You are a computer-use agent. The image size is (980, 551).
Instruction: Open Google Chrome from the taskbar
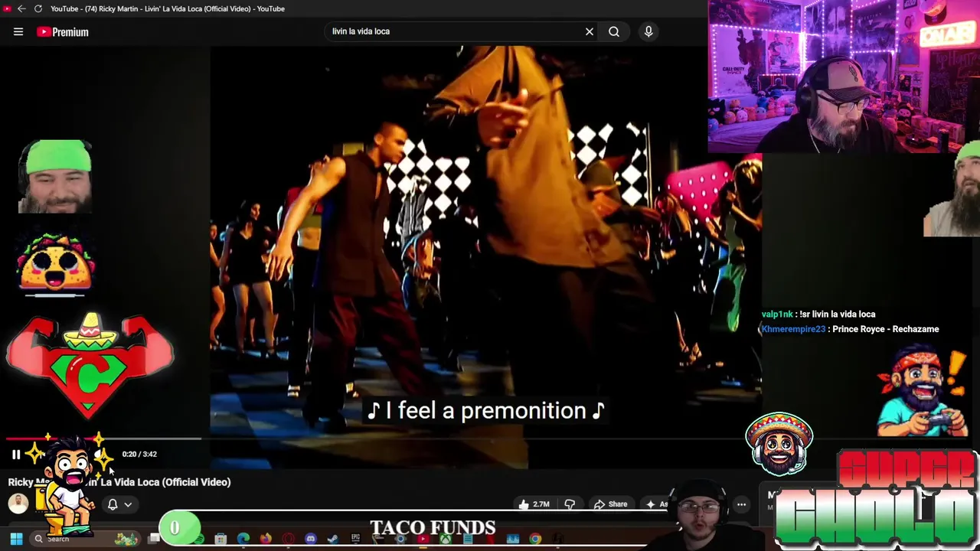click(x=535, y=539)
